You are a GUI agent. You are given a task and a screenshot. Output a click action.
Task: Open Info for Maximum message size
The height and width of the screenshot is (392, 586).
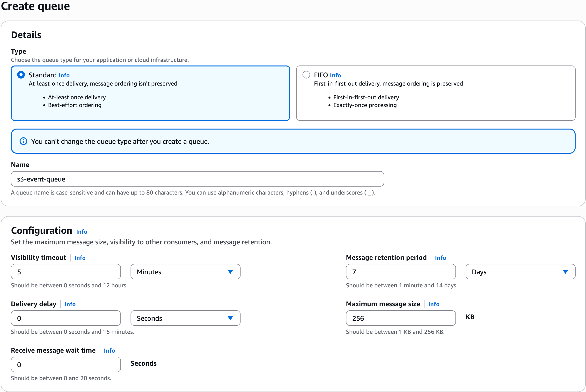434,304
